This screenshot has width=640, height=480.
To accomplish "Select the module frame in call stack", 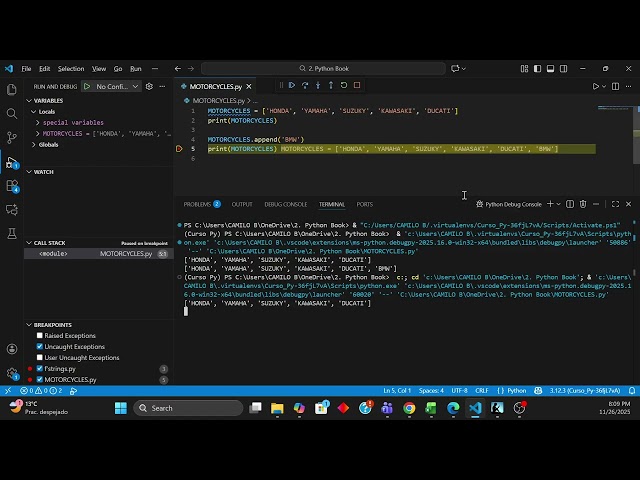I will coord(99,254).
